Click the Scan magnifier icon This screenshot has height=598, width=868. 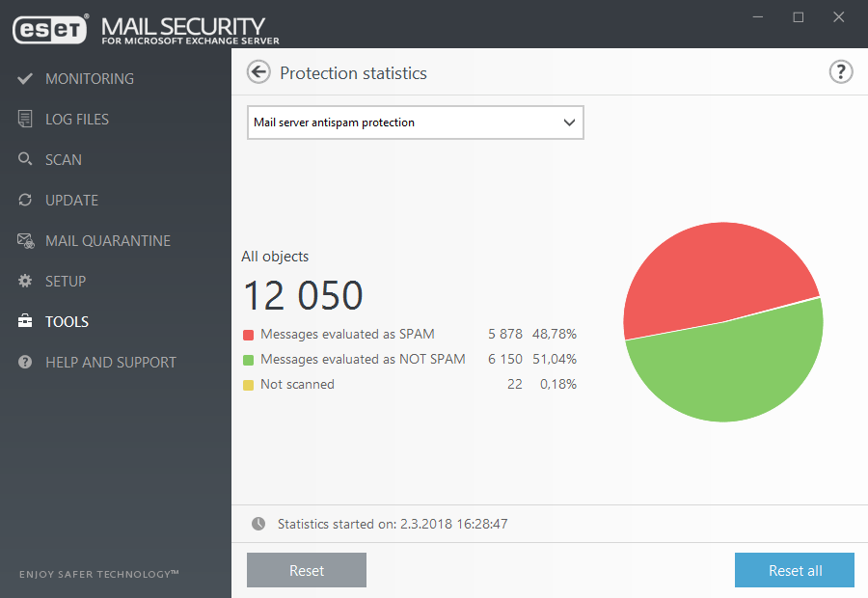[25, 160]
